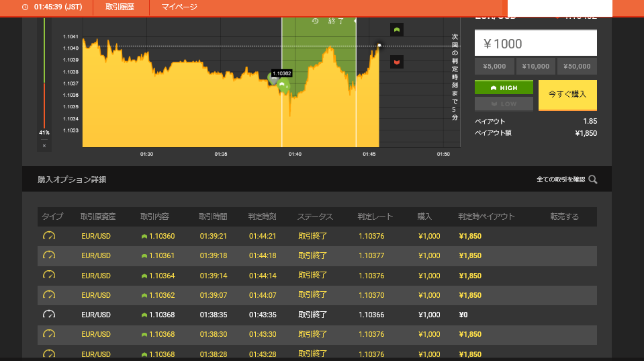Select the LOW option
The image size is (644, 361).
point(504,104)
